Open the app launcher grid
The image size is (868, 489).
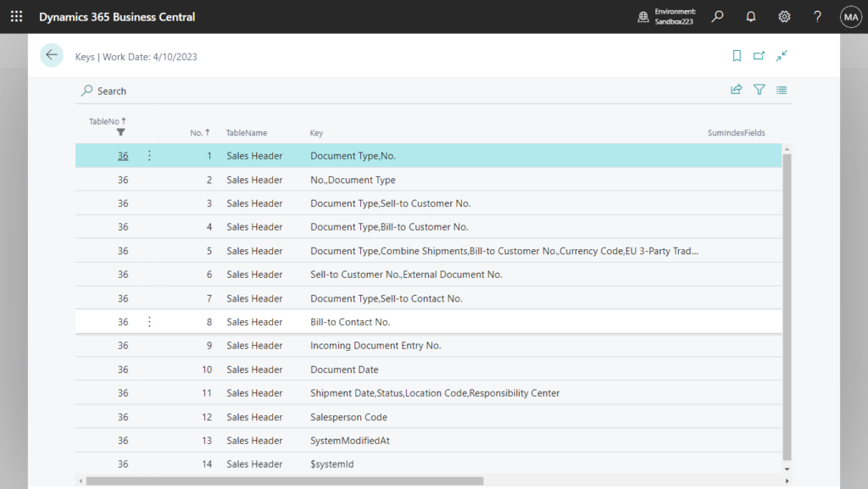pos(16,16)
